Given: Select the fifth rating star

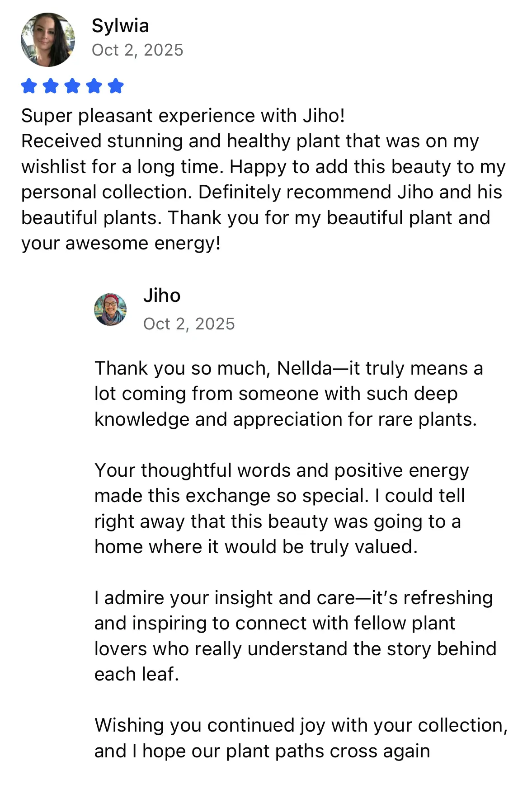Looking at the screenshot, I should click(116, 86).
